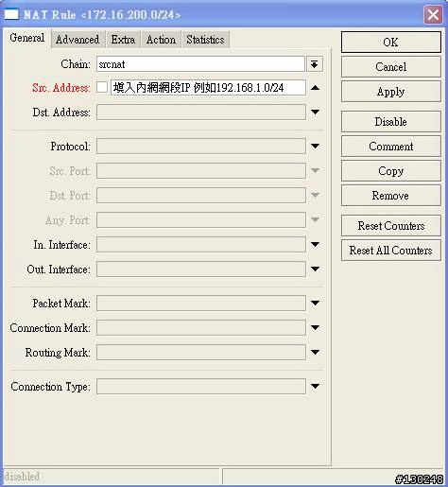Screen dimensions: 448x487
Task: Open the Chain dropdown list
Action: pos(315,64)
